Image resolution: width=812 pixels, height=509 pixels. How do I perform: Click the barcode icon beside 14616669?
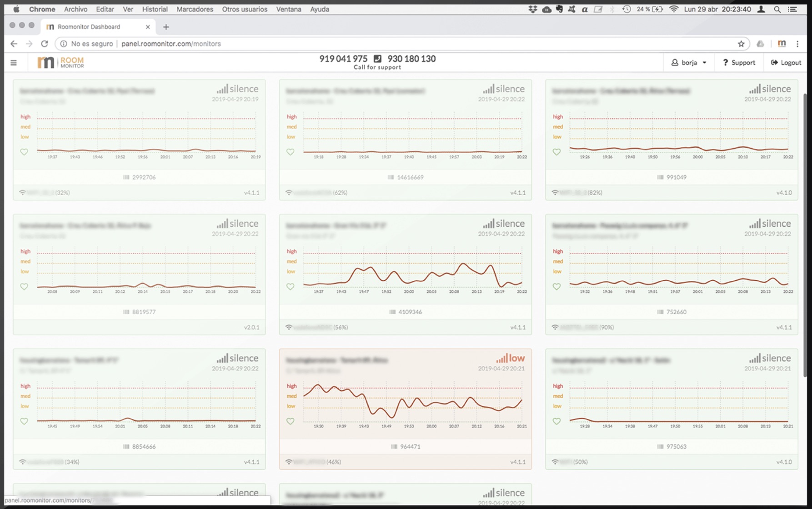click(391, 177)
